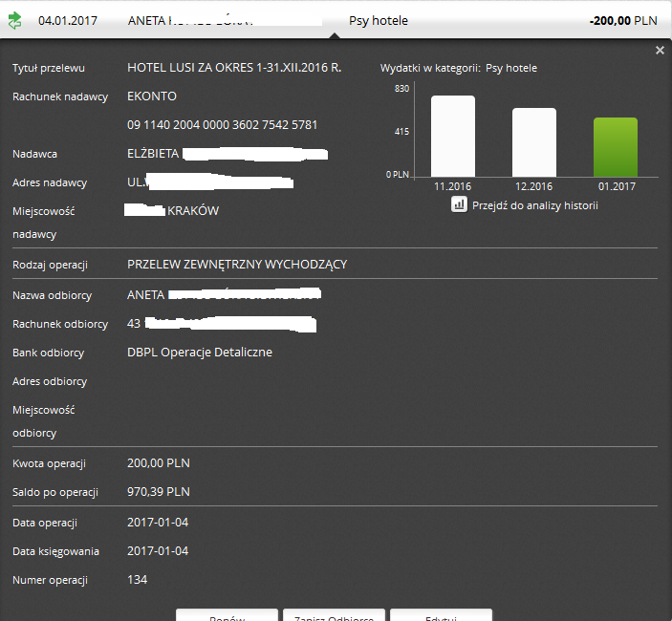Click the Edytuj button
Image resolution: width=672 pixels, height=621 pixels.
[441, 615]
